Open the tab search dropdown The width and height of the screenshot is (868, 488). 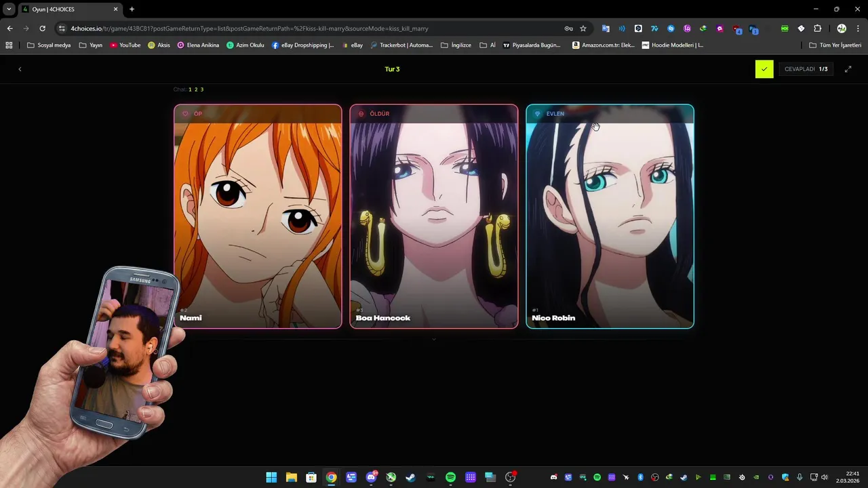click(9, 9)
